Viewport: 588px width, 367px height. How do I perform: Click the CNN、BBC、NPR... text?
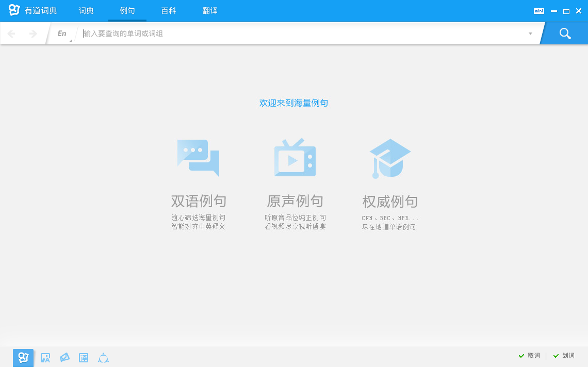(390, 218)
